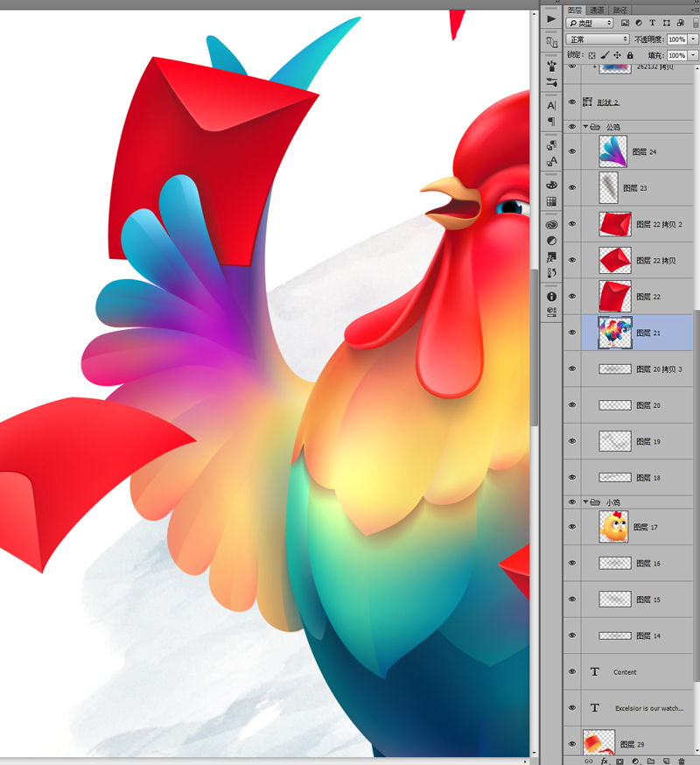Open the Styles fx panel icon
Image resolution: width=700 pixels, height=765 pixels.
[551, 256]
